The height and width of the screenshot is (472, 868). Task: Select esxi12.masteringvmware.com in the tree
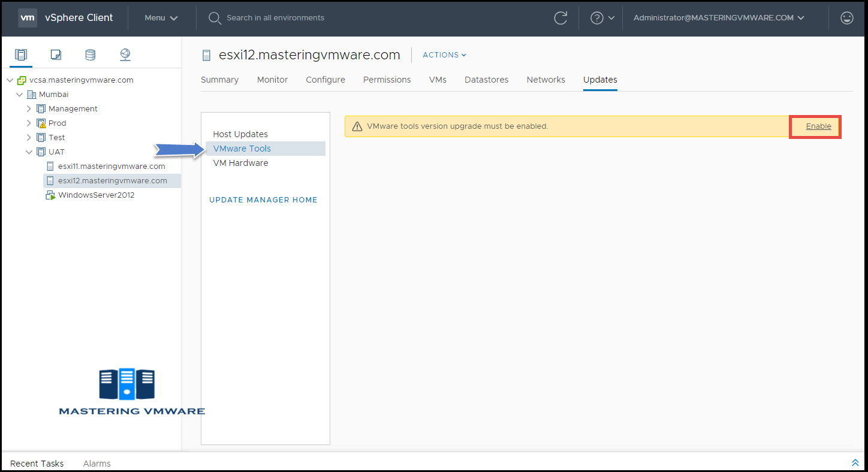coord(113,180)
